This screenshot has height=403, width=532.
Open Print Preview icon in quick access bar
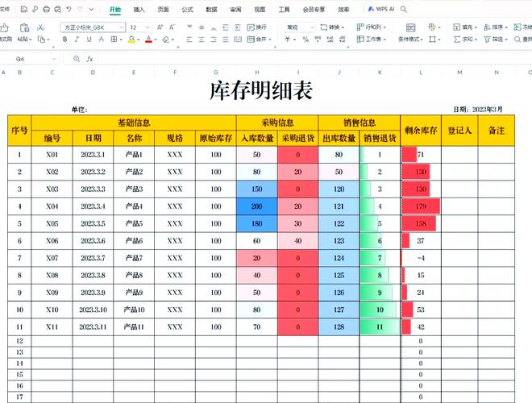(x=58, y=9)
